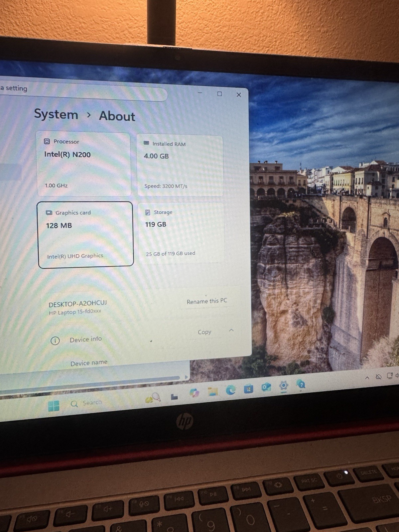399x532 pixels.
Task: Copy the device info
Action: pyautogui.click(x=204, y=332)
